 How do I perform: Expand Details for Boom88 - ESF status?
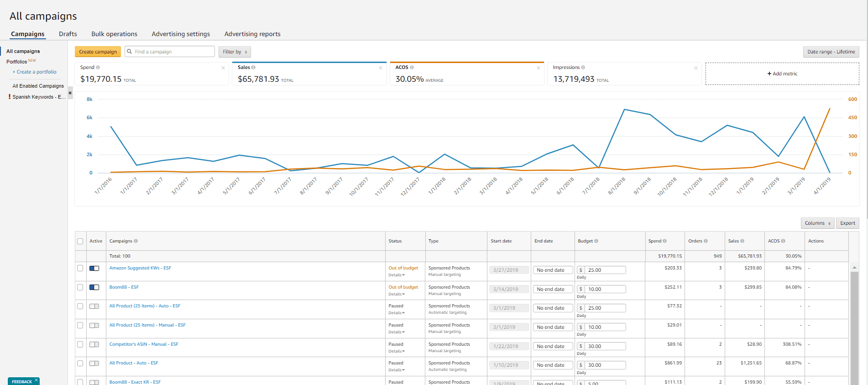tap(397, 294)
